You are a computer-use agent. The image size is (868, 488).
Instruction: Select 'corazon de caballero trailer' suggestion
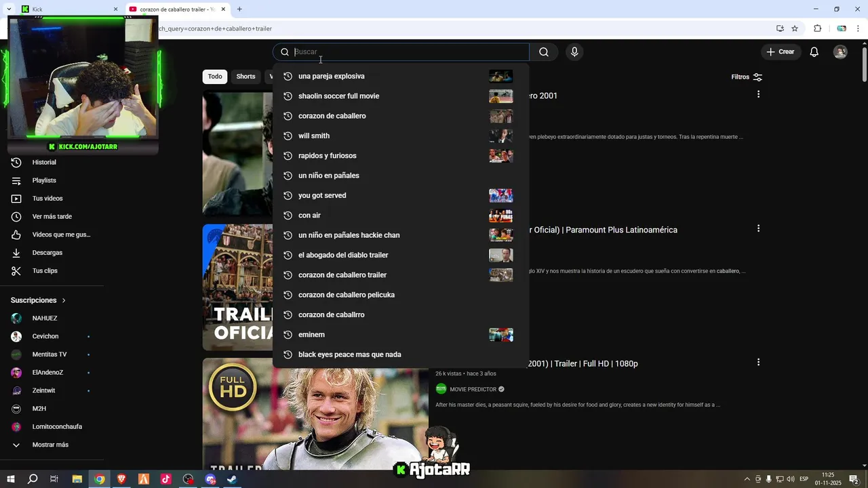pos(401,275)
